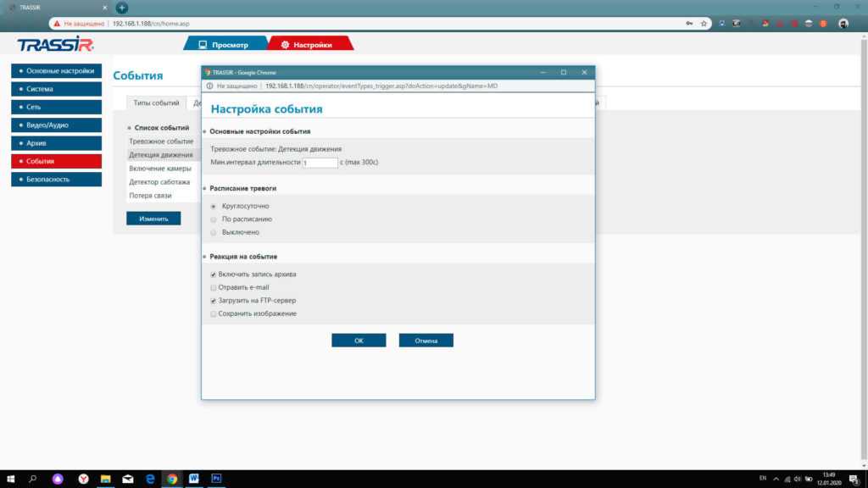
Task: Click the TRASSIR logo
Action: tap(56, 45)
